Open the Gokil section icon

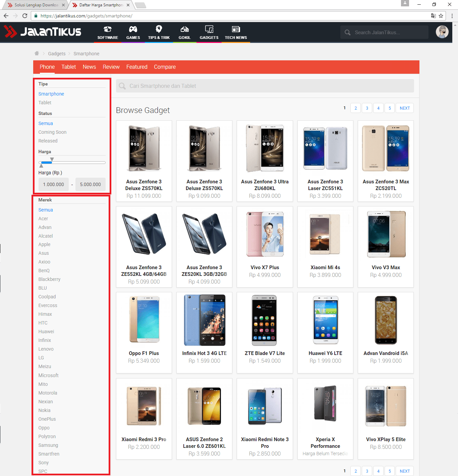[184, 29]
